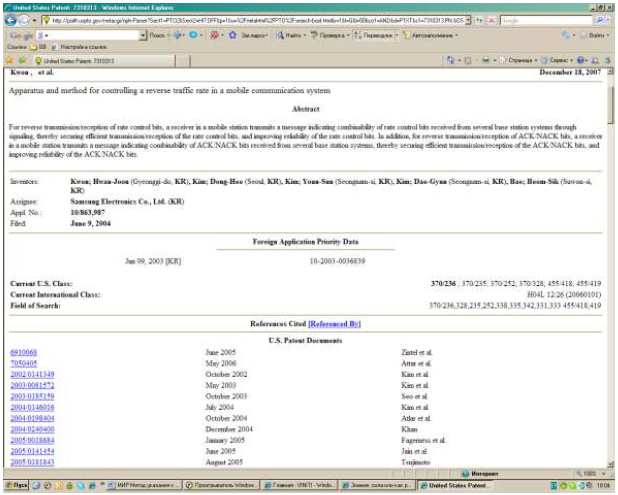Screen dimensions: 618x495
Task: Open cited application 2004/0240400 link
Action: point(32,427)
